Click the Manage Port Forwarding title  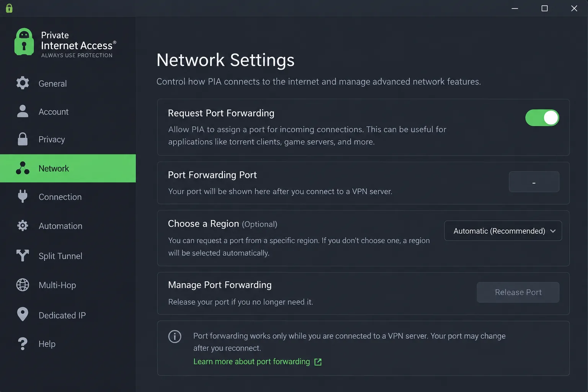(220, 285)
